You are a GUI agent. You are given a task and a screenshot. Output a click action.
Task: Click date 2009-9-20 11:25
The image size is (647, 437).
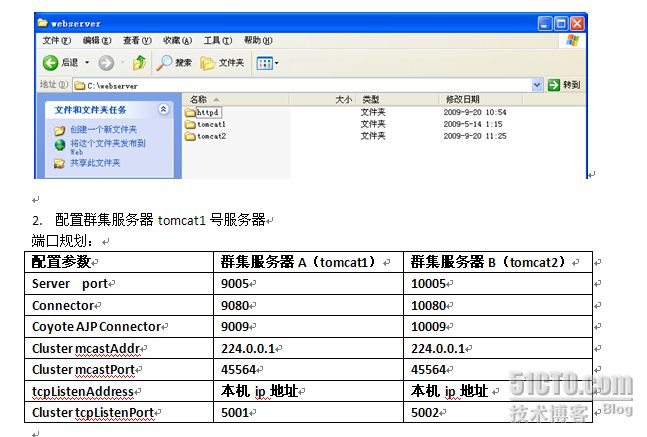click(475, 136)
